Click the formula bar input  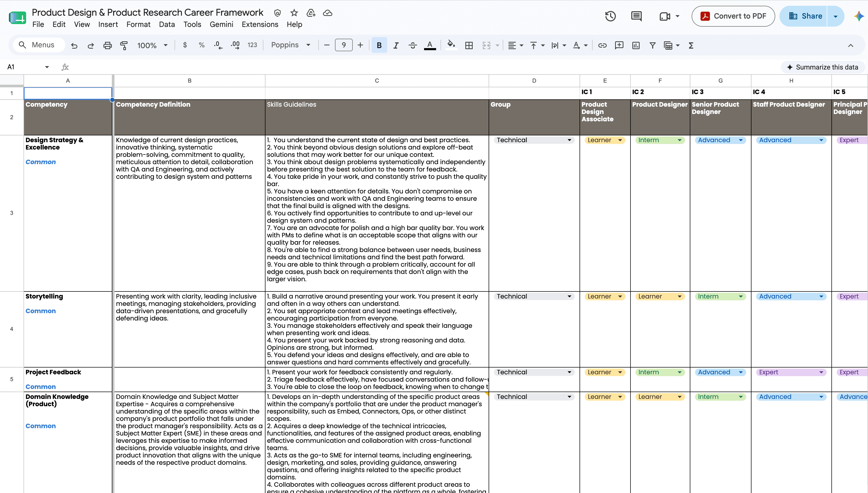pos(423,67)
